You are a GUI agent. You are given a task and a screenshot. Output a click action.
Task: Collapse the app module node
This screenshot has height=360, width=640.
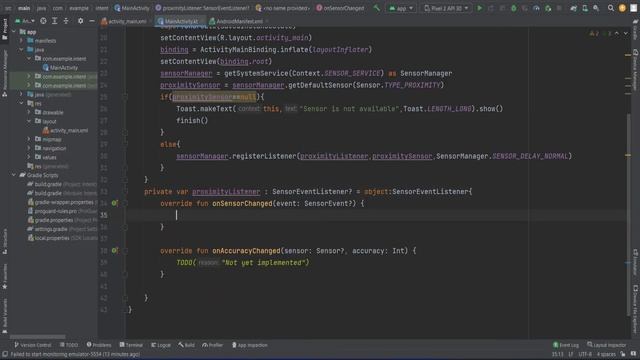point(14,32)
